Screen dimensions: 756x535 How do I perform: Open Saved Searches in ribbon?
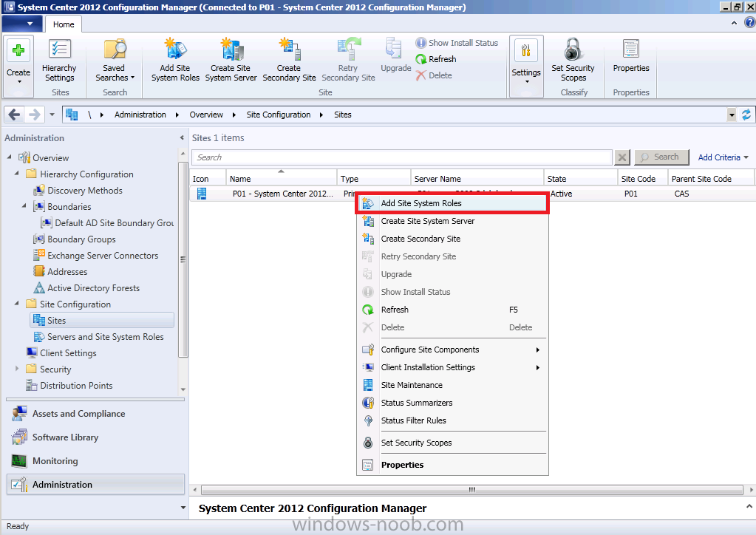(x=115, y=61)
